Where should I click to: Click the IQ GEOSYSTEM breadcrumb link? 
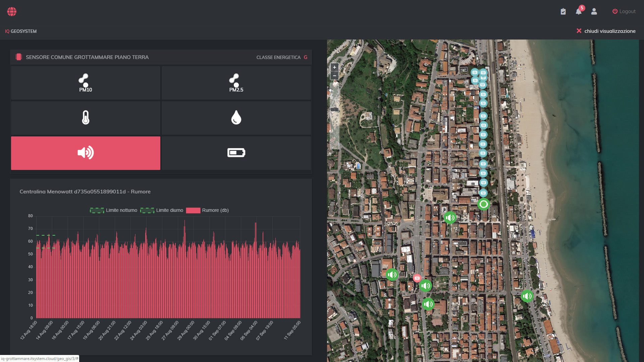pos(21,31)
